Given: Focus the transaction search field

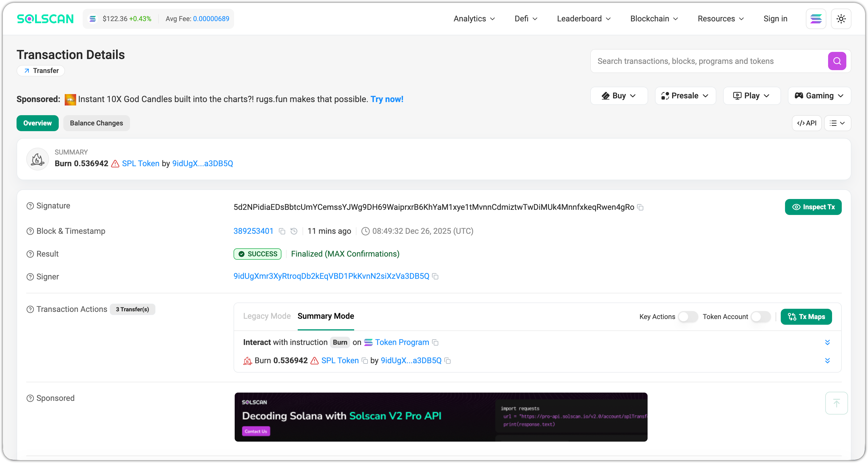Looking at the screenshot, I should (x=708, y=61).
